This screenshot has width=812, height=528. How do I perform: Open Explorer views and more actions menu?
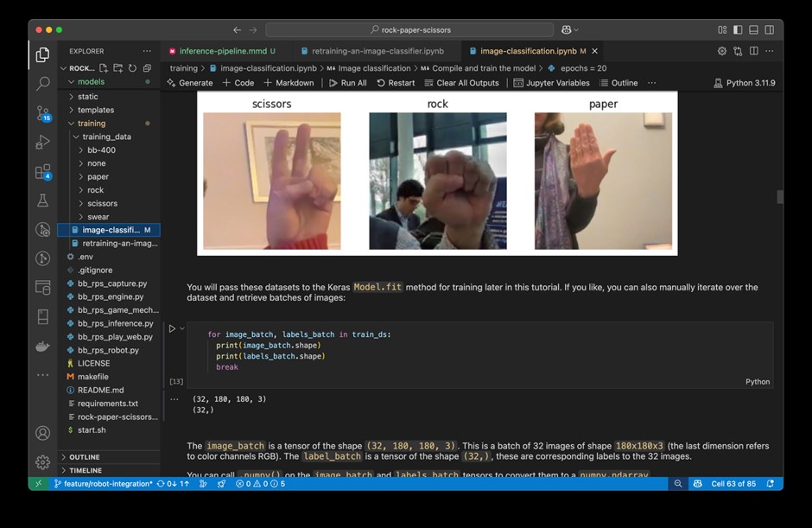point(147,51)
